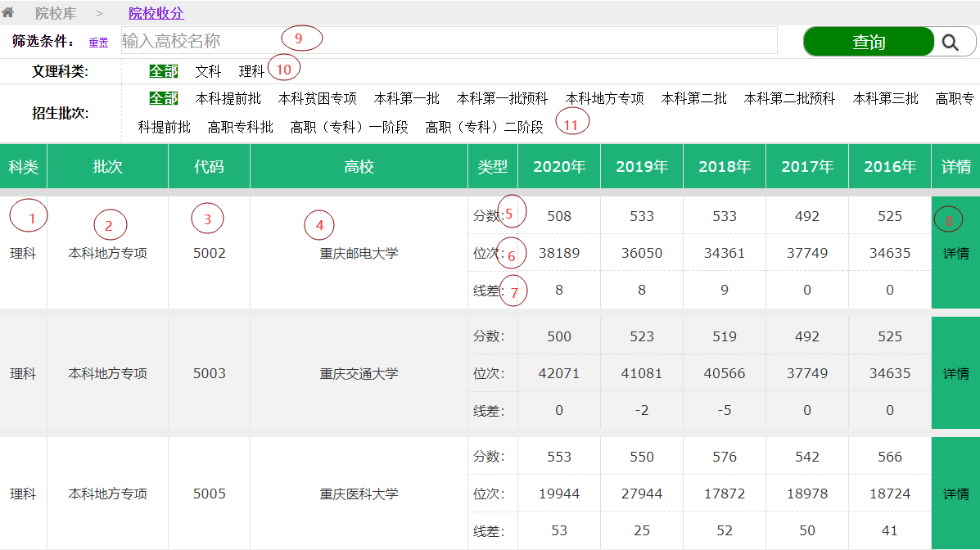This screenshot has width=980, height=550.
Task: Choose 本科提前批 batch filter
Action: pyautogui.click(x=228, y=98)
